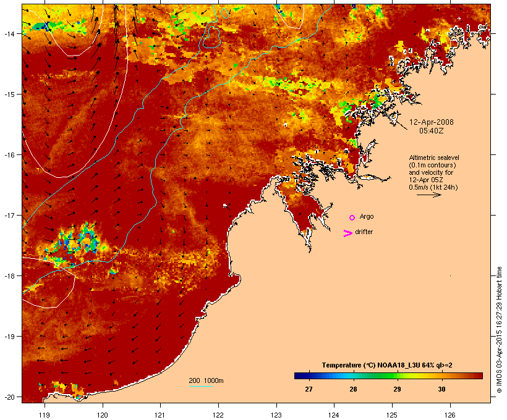Click the longitude label 121
The image size is (507, 420).
tap(160, 414)
